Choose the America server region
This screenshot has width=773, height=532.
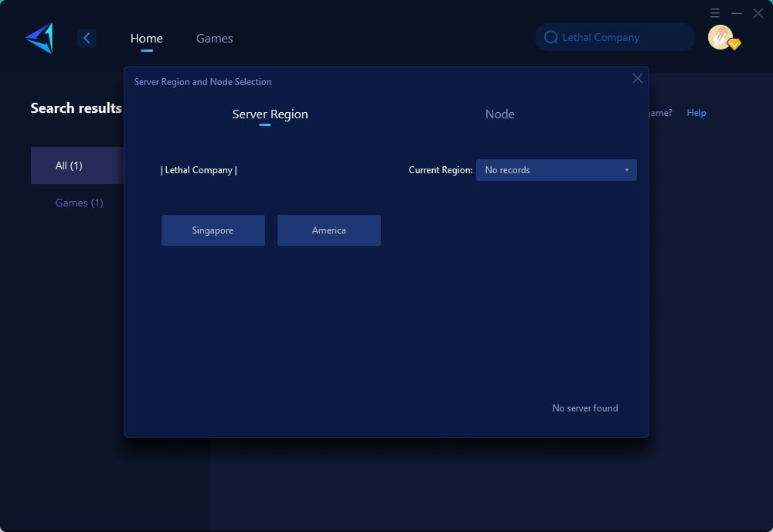[329, 230]
